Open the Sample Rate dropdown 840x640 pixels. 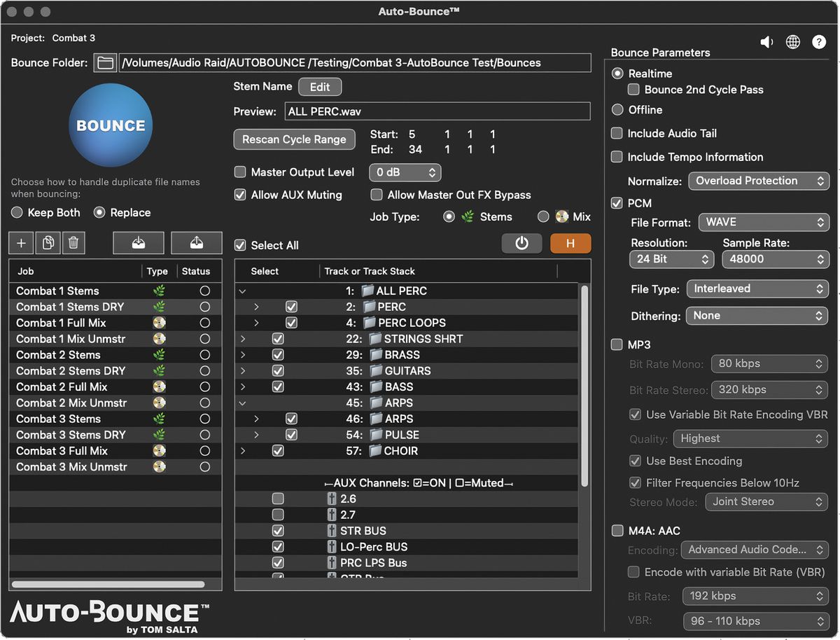point(776,259)
